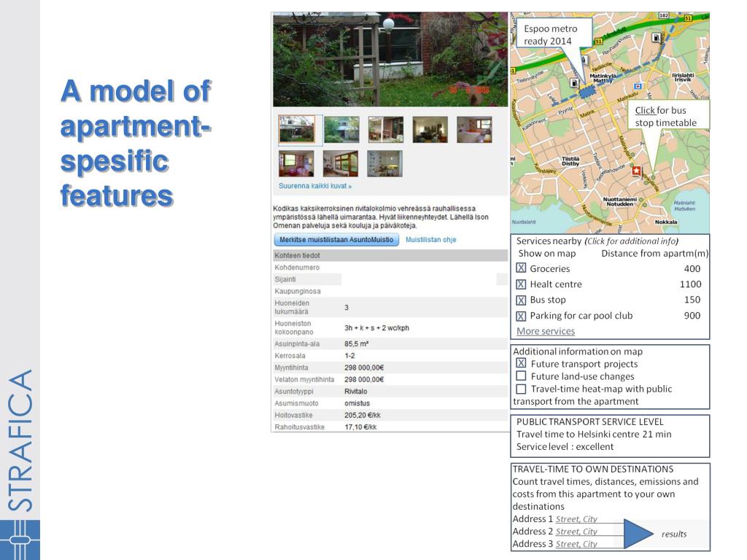
Task: Click the Nuottaniemi Notudden map label
Action: [x=620, y=201]
